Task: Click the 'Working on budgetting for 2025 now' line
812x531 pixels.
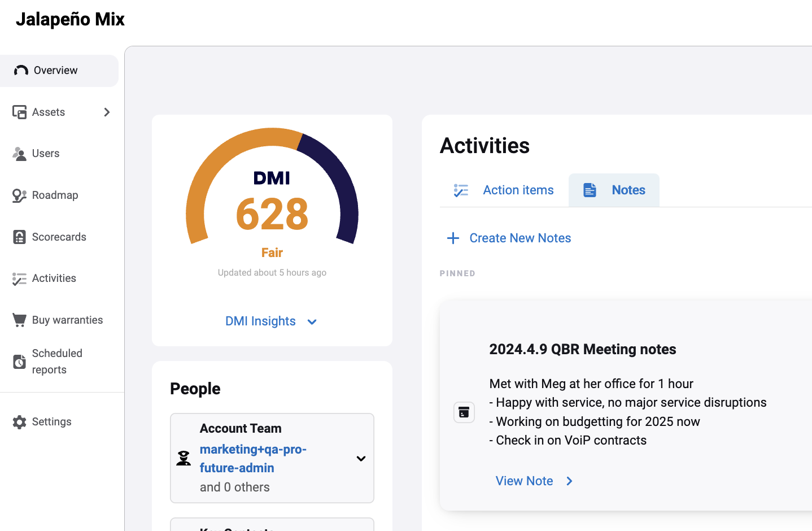Action: click(595, 422)
